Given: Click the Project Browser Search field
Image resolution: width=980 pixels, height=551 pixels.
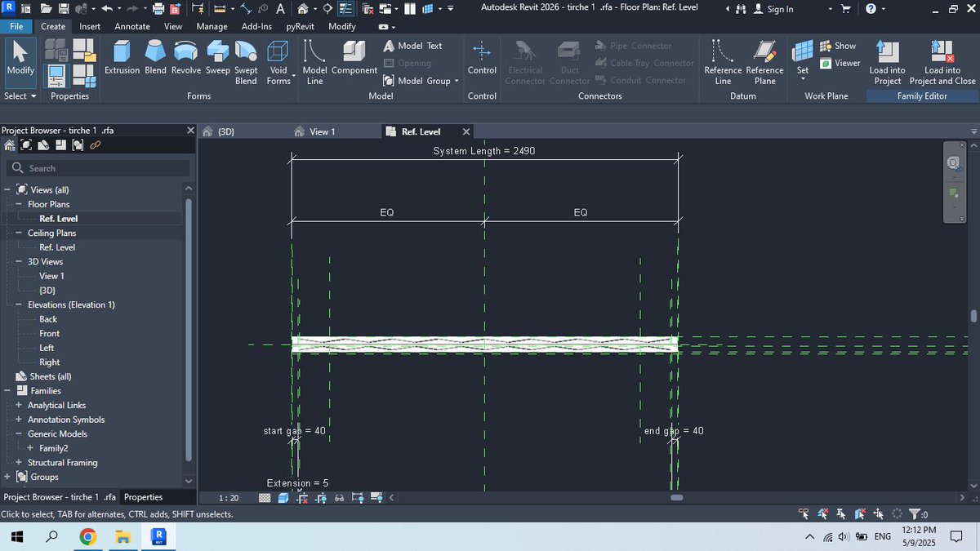Looking at the screenshot, I should pos(98,168).
